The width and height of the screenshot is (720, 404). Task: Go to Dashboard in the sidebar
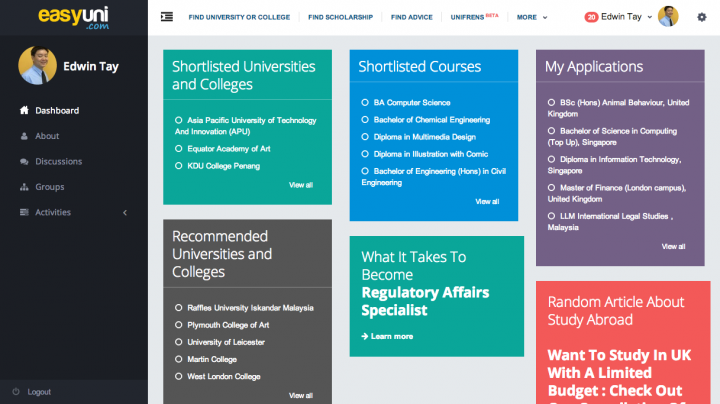click(57, 111)
